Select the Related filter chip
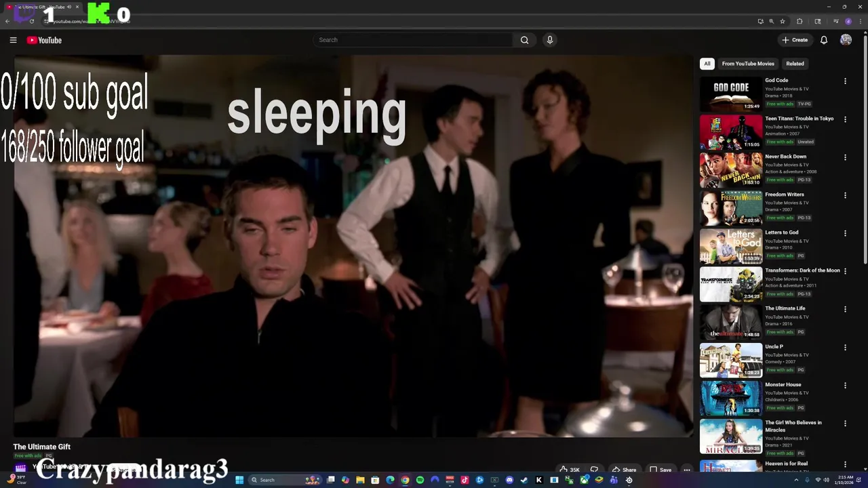 (795, 64)
